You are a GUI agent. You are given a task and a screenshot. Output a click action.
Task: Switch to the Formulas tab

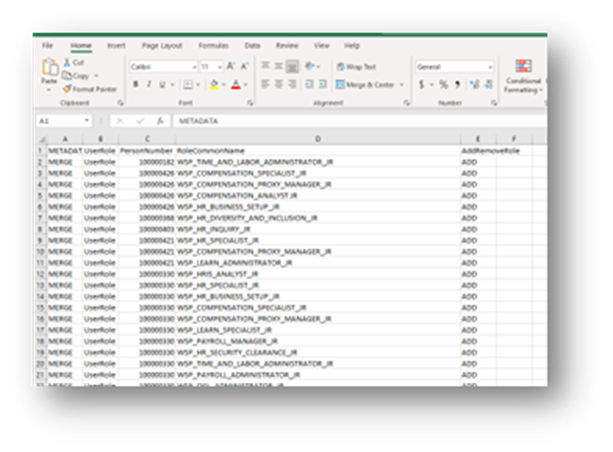(213, 45)
